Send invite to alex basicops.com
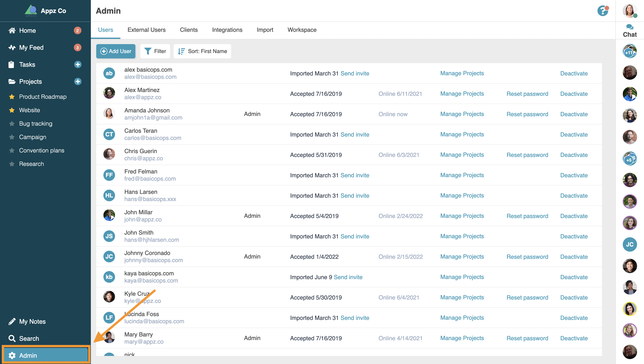644x364 pixels. click(355, 73)
